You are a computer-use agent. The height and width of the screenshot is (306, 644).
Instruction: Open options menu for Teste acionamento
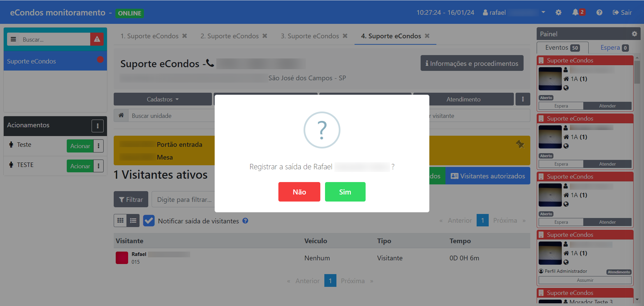click(99, 146)
